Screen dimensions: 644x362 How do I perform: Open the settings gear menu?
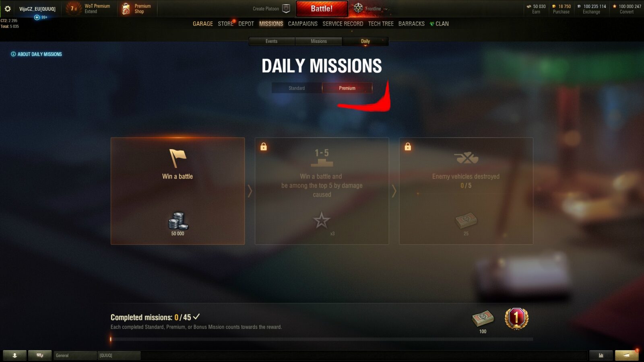pyautogui.click(x=8, y=8)
